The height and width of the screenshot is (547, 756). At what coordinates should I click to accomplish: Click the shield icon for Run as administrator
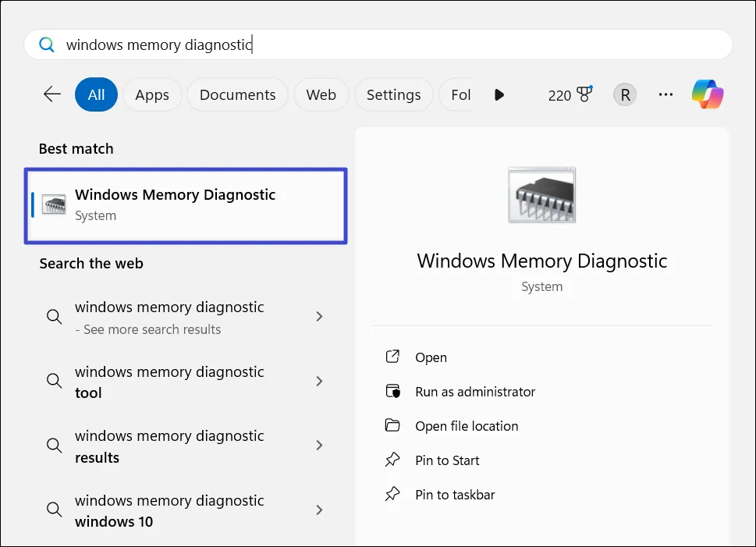tap(393, 392)
